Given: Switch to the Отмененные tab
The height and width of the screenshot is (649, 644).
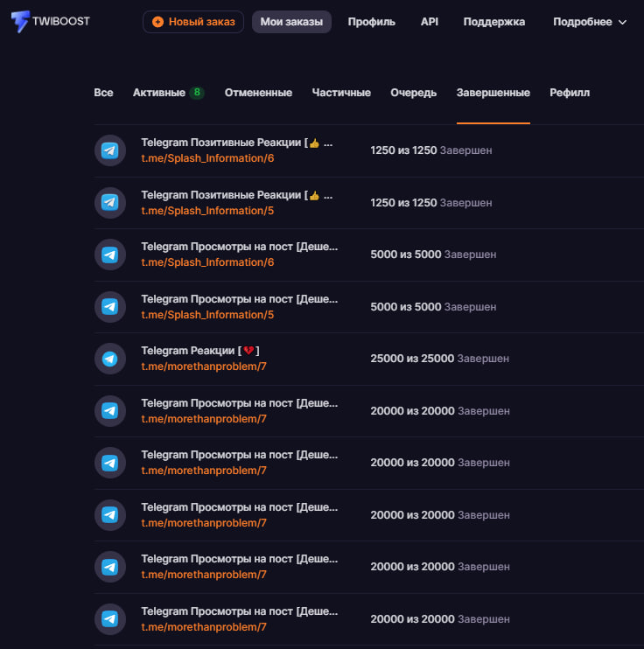Looking at the screenshot, I should point(258,93).
